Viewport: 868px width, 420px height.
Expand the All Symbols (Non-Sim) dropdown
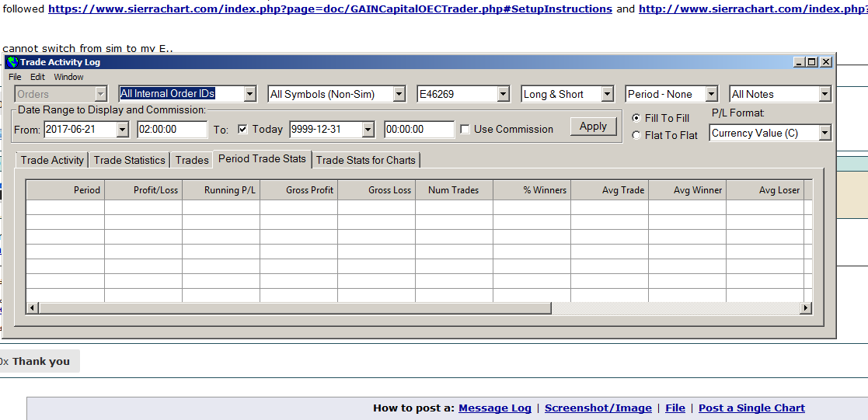tap(399, 94)
